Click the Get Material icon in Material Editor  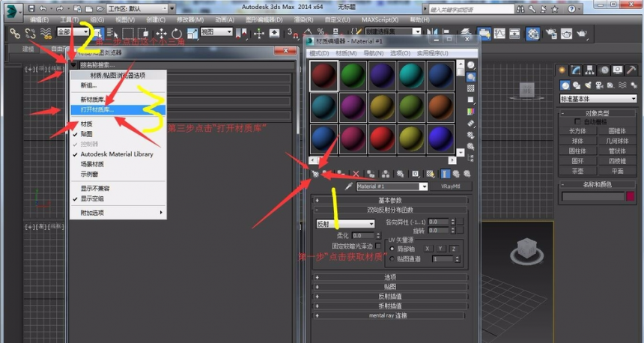(315, 174)
